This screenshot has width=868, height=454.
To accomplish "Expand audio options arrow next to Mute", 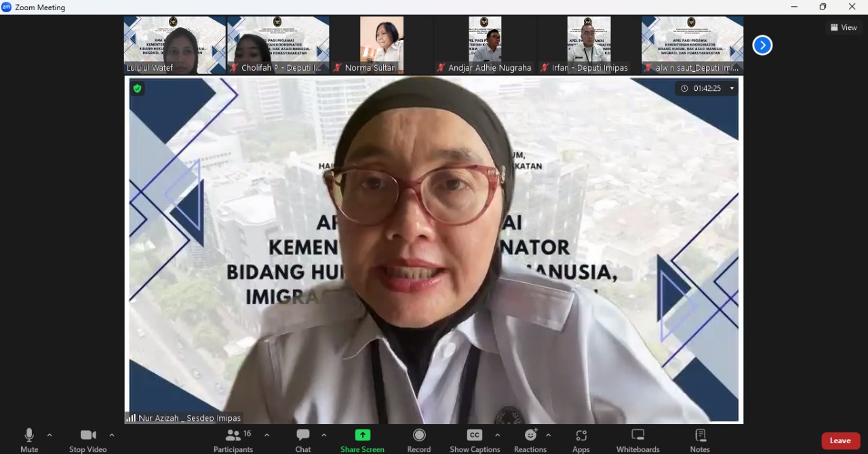I will 50,435.
